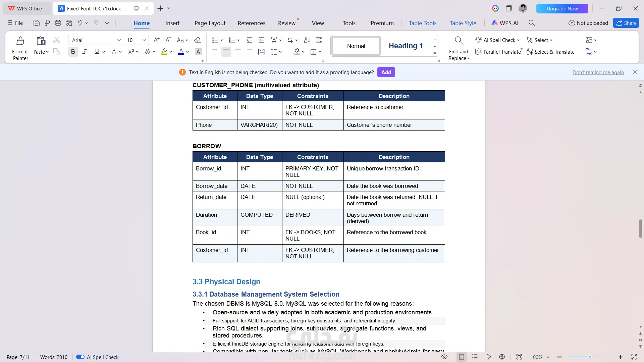Switch to web layout view icon
Screen dimensions: 644x362
(502, 357)
